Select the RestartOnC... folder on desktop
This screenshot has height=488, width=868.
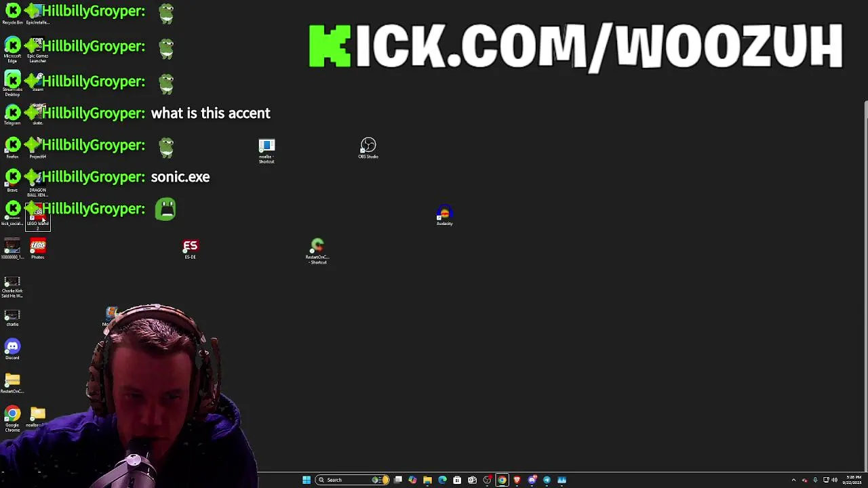(12, 383)
